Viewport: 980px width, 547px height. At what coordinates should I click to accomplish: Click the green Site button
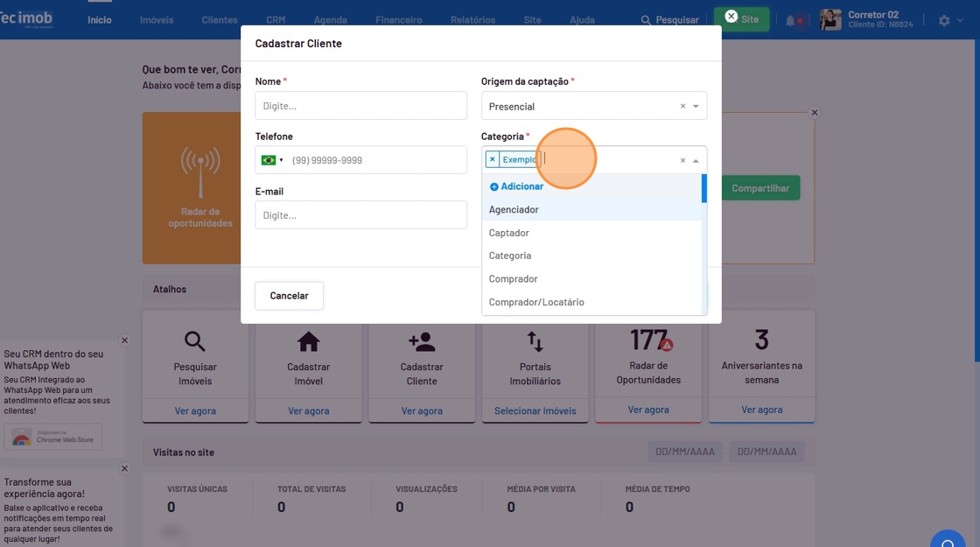[x=741, y=19]
